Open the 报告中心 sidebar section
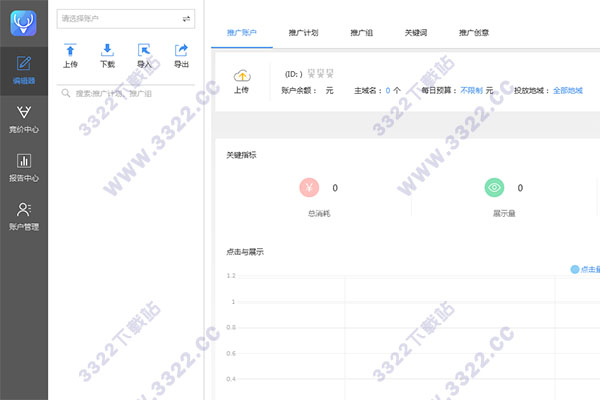The image size is (600, 400). point(24,168)
